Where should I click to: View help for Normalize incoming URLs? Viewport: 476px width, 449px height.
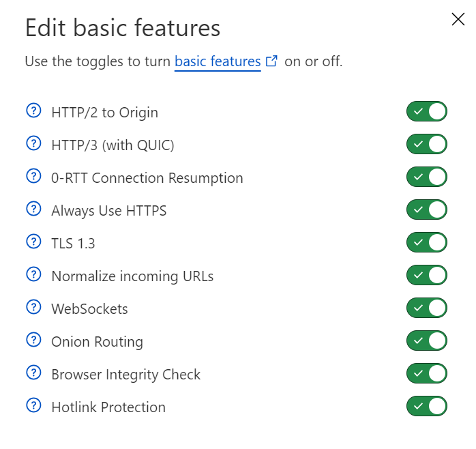33,275
